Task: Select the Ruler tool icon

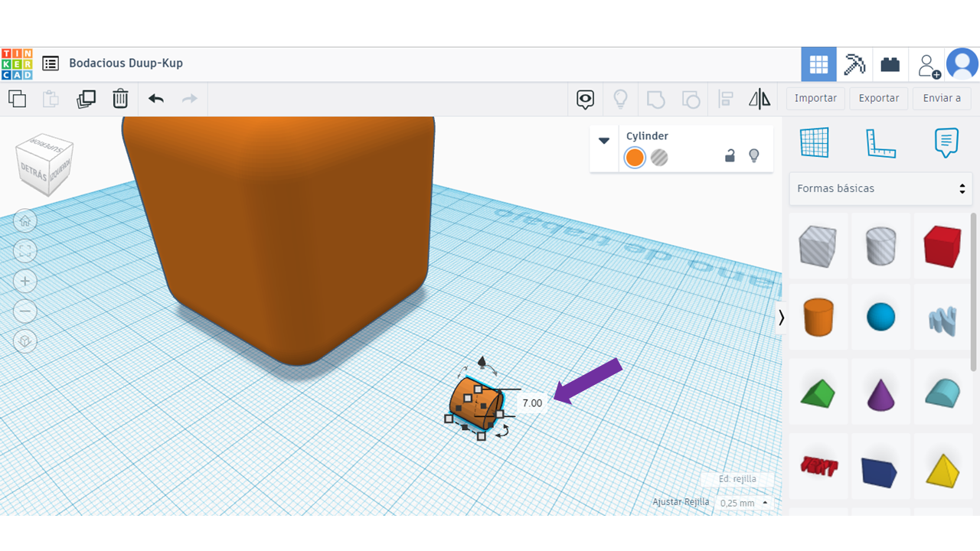Action: [x=880, y=142]
